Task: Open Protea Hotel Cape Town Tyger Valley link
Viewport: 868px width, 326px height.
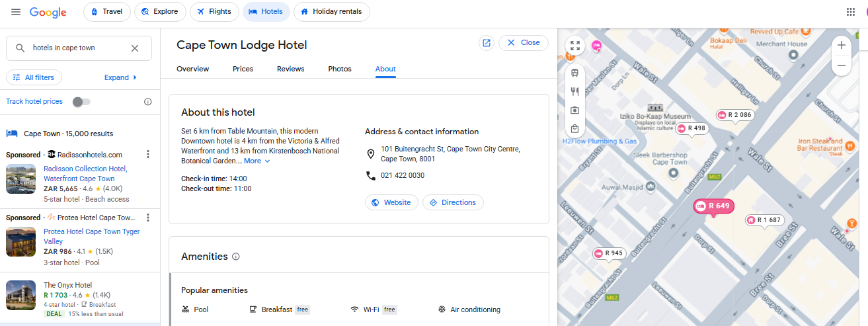Action: (92, 236)
